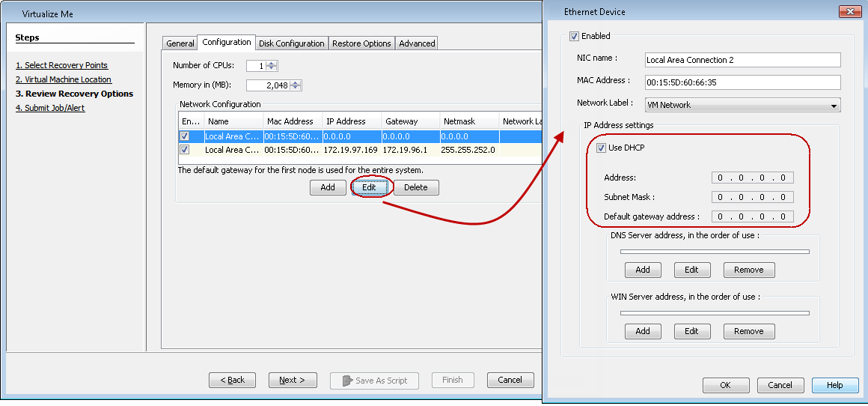Click Edit under the Network Configuration table

369,187
